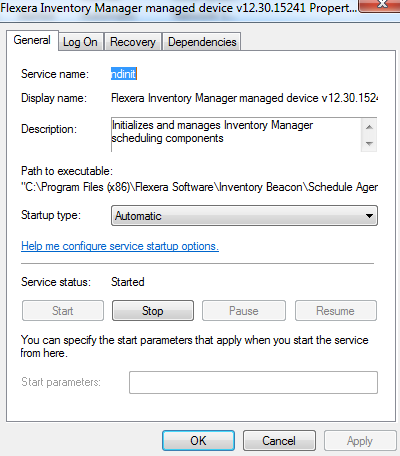Select the highlighted service name ndinit

(x=124, y=74)
